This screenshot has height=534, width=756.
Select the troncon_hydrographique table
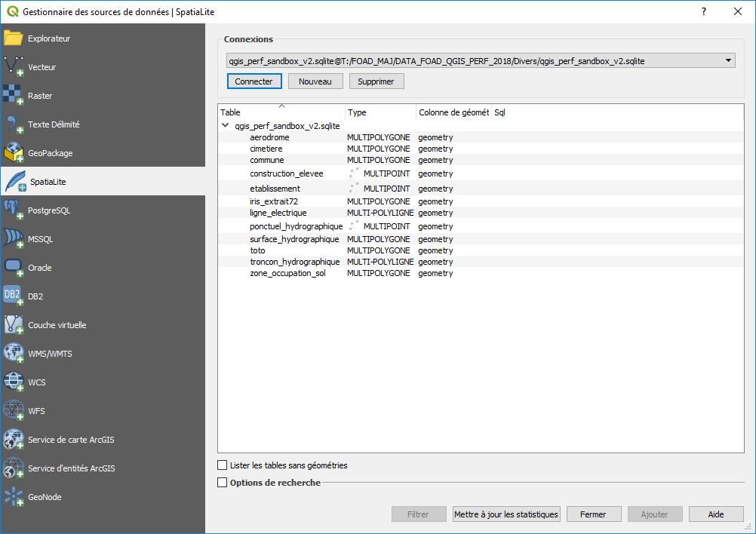tap(295, 262)
